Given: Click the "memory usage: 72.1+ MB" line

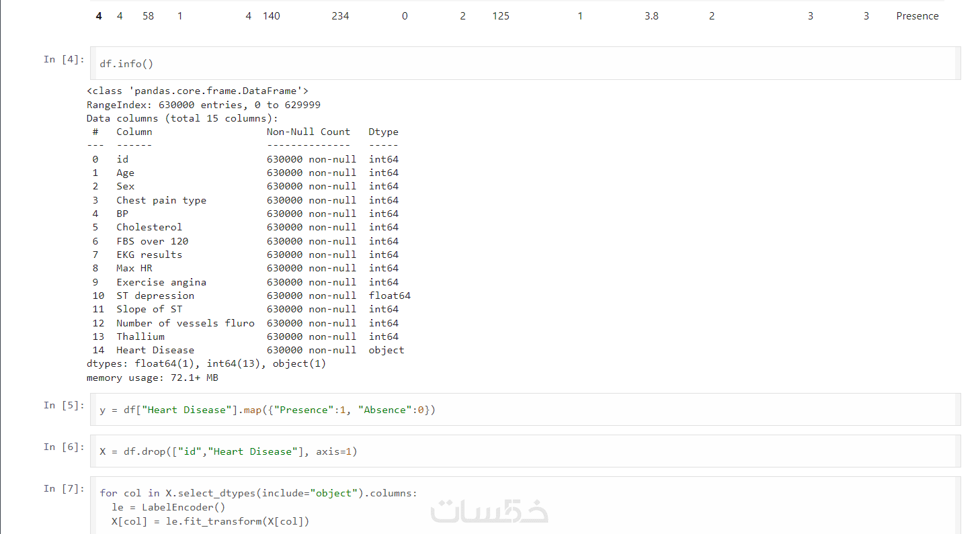Looking at the screenshot, I should (153, 377).
